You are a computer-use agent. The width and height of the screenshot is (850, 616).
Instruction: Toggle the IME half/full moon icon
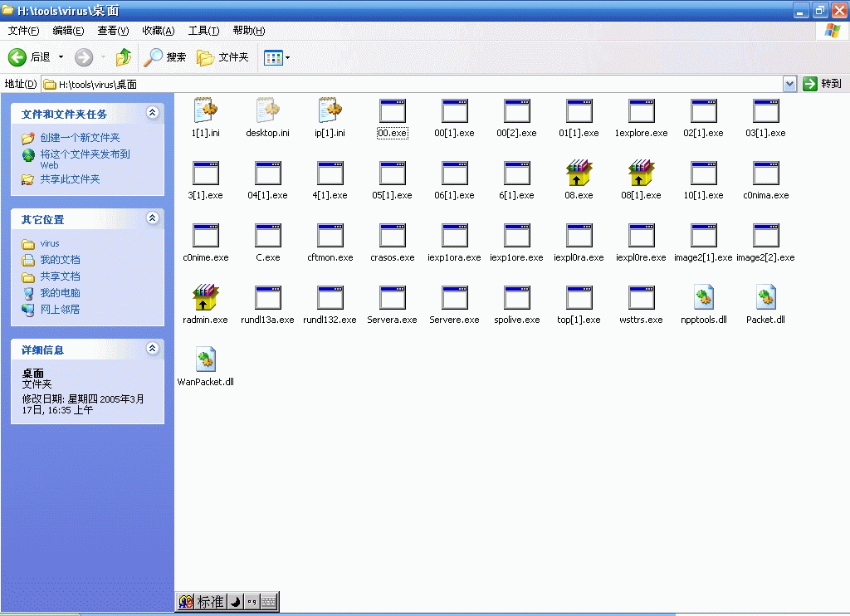235,602
